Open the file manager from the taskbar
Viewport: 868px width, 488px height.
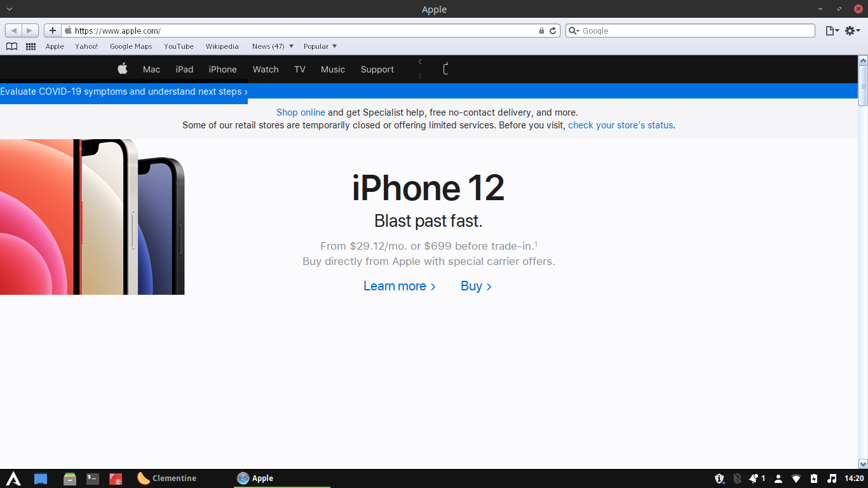[x=70, y=478]
